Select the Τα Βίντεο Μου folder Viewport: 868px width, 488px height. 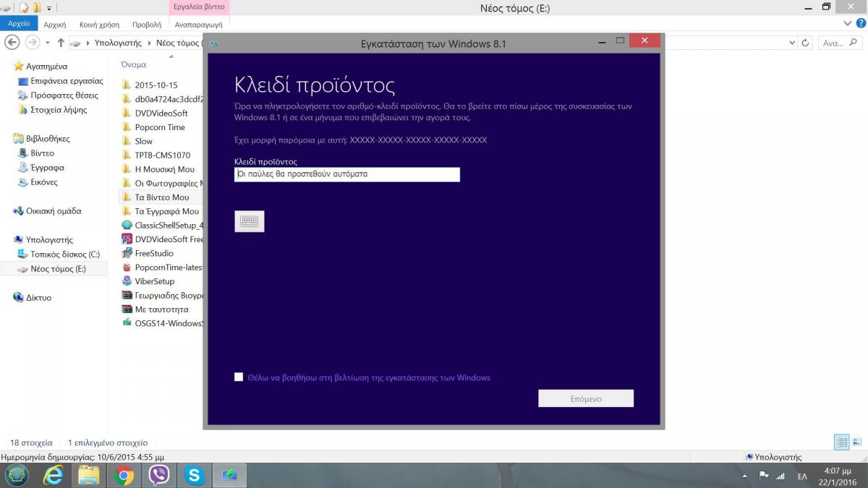click(162, 197)
